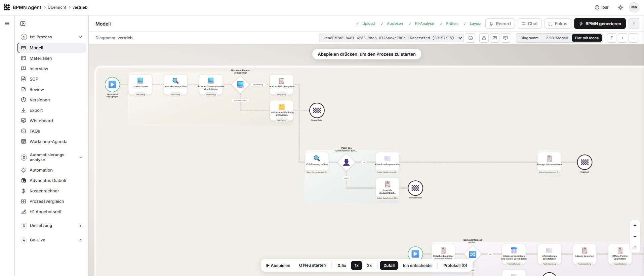The image size is (644, 276).
Task: Open Whiteboard in the sidebar
Action: point(52,121)
